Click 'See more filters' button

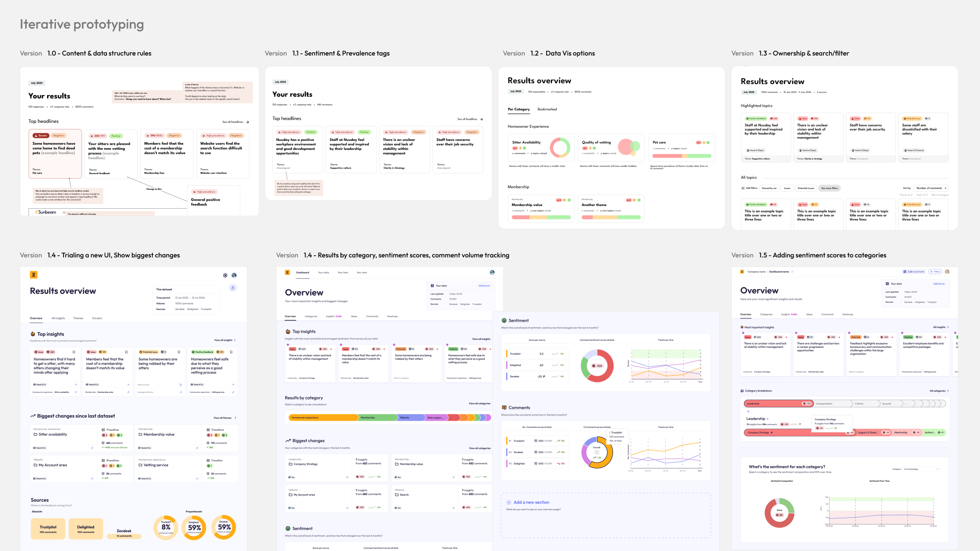(829, 188)
